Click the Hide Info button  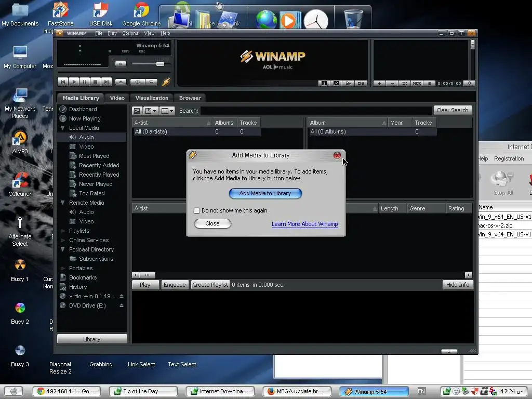pos(458,285)
